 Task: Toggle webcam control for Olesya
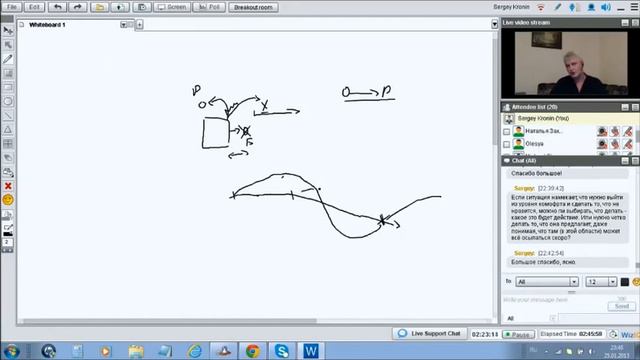click(x=602, y=144)
